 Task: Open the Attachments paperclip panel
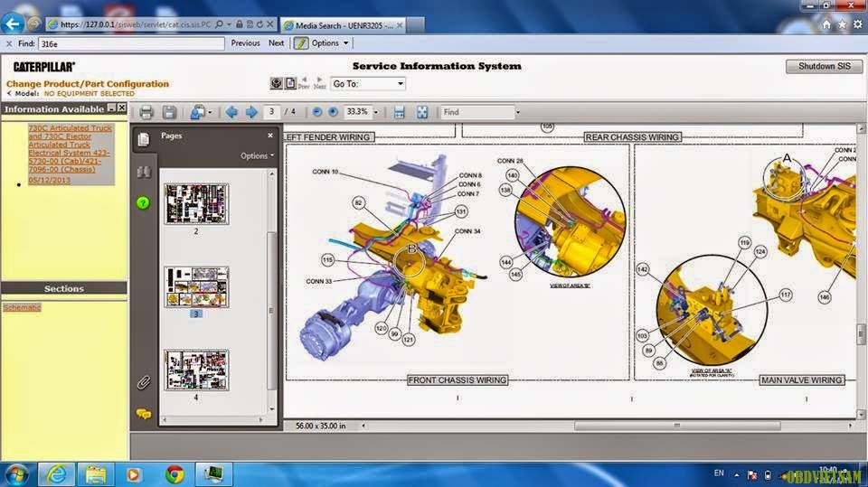[143, 383]
